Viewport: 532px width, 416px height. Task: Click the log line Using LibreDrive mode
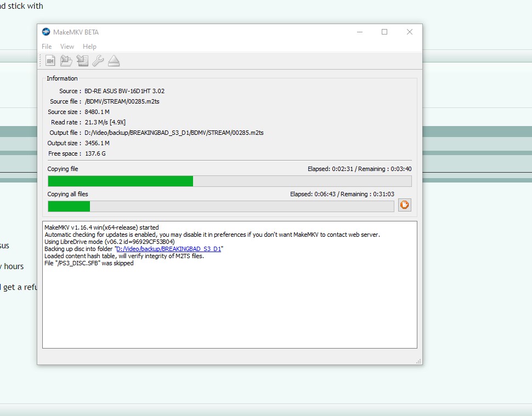(x=110, y=242)
